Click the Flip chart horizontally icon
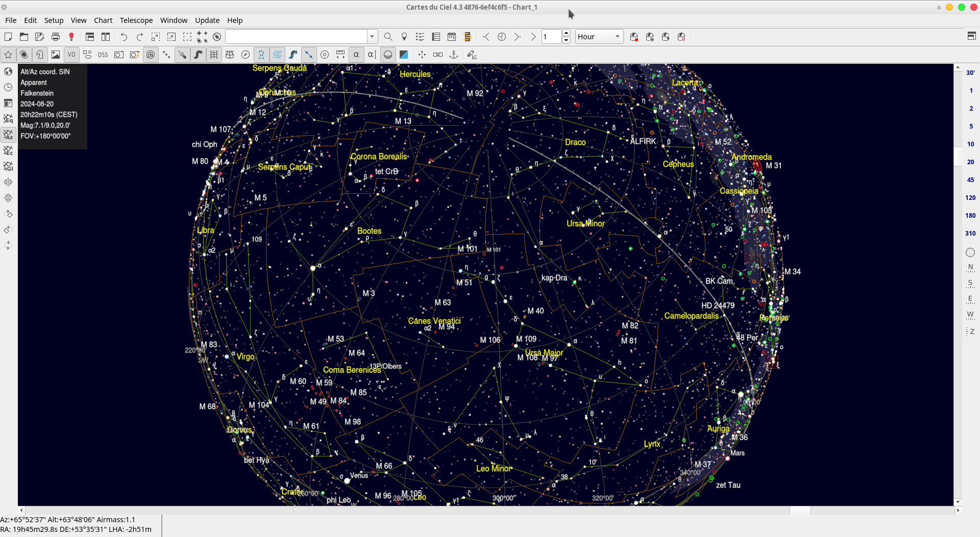Viewport: 980px width, 537px height. (x=8, y=182)
